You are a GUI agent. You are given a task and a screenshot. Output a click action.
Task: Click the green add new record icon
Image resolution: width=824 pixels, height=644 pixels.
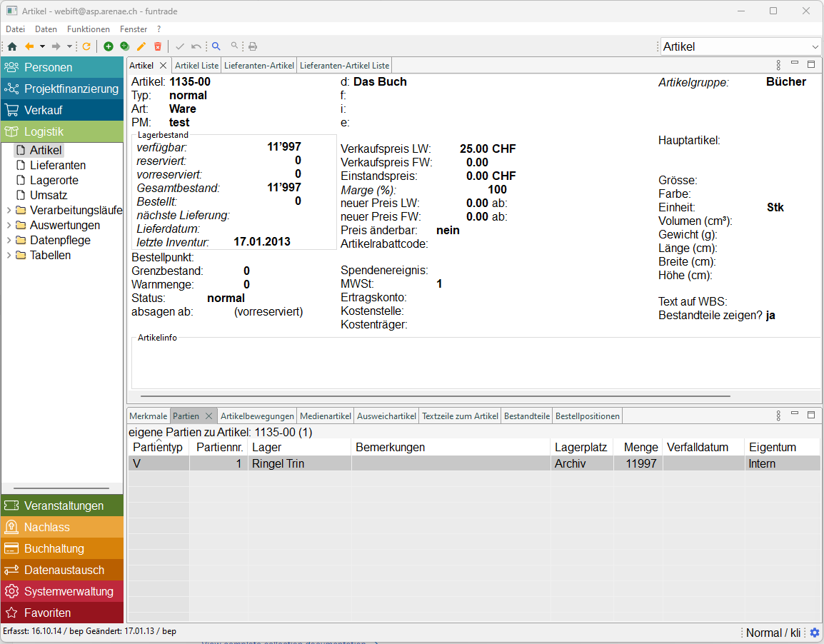pos(109,46)
